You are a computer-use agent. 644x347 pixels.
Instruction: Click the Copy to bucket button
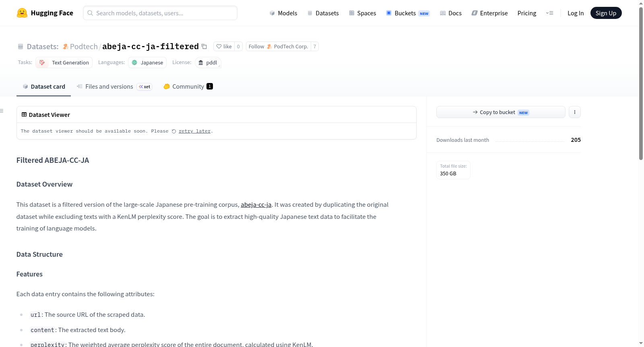click(501, 112)
